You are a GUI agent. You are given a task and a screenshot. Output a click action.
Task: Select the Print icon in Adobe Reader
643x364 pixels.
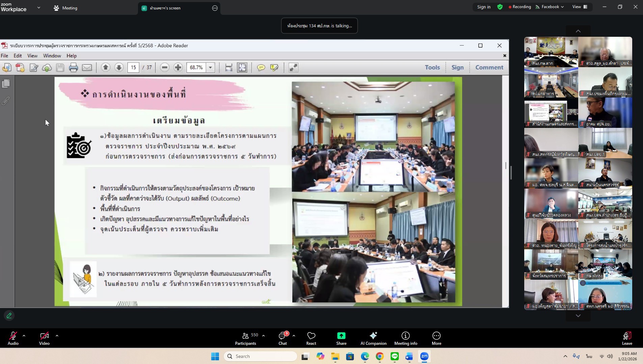(x=73, y=67)
